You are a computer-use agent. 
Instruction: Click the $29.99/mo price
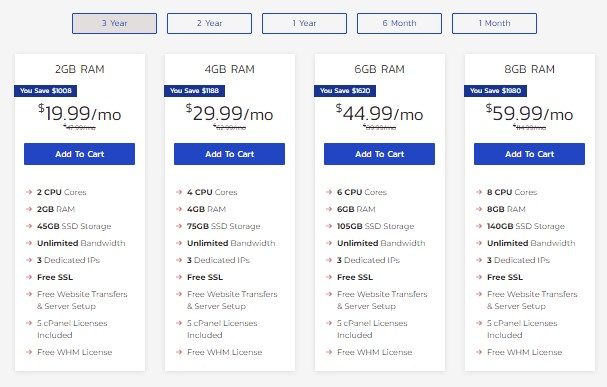(x=230, y=114)
